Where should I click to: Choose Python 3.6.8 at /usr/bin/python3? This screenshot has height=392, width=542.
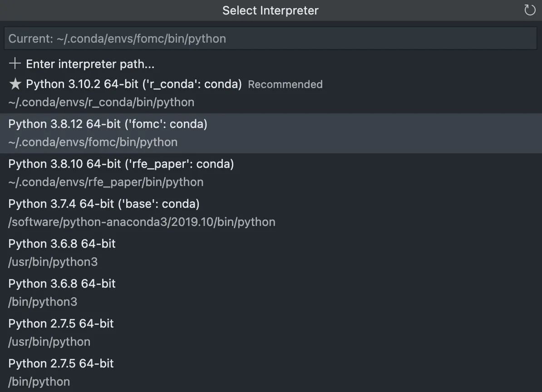pos(271,253)
